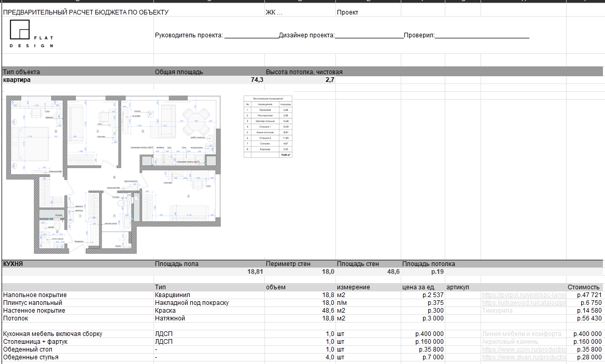Click the 'Дизайнер проекта:' signature field

pyautogui.click(x=341, y=35)
